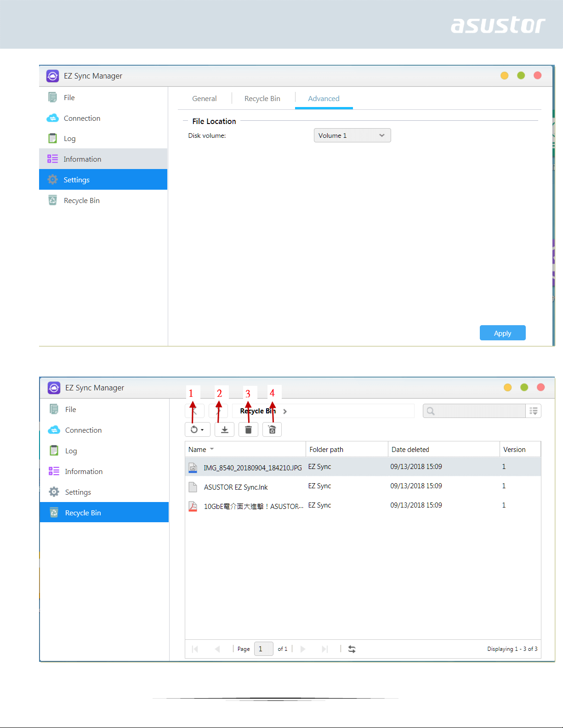563x728 pixels.
Task: Click the JPG image file icon
Action: click(x=193, y=468)
